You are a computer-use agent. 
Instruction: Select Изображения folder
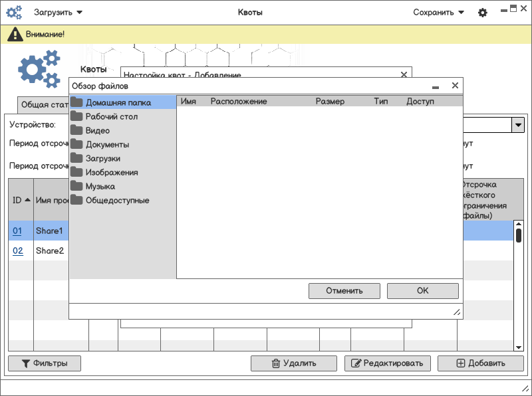(x=123, y=172)
